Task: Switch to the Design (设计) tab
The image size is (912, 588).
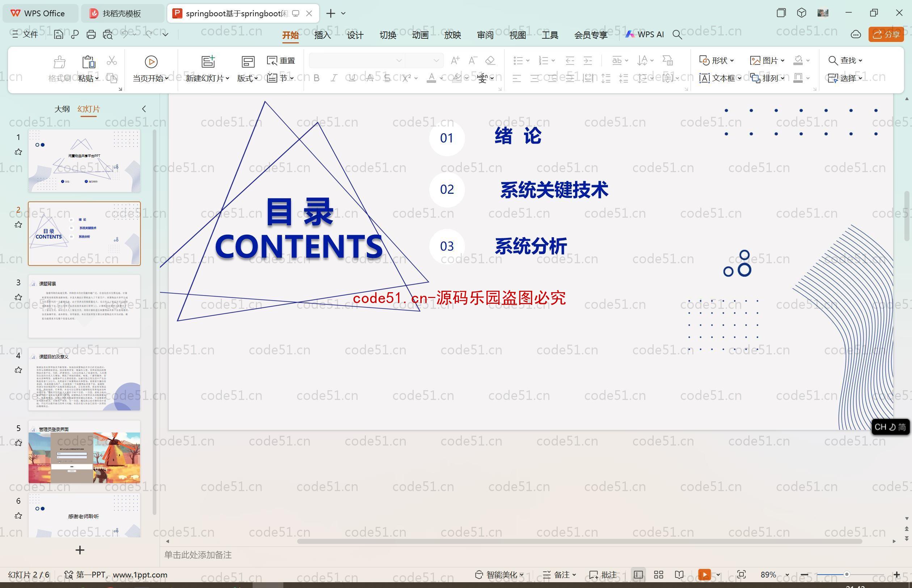Action: click(x=355, y=35)
